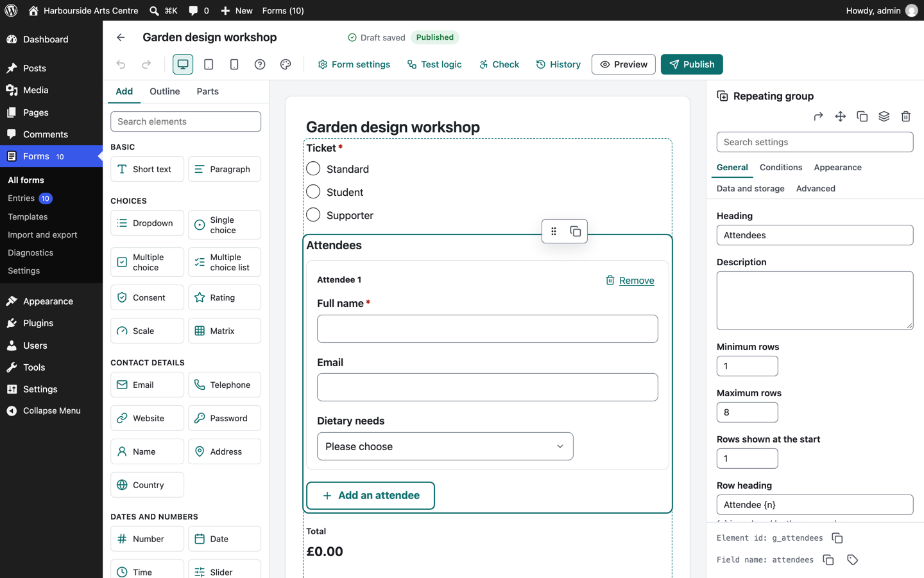Click Add an attendee button
924x578 pixels.
[370, 496]
